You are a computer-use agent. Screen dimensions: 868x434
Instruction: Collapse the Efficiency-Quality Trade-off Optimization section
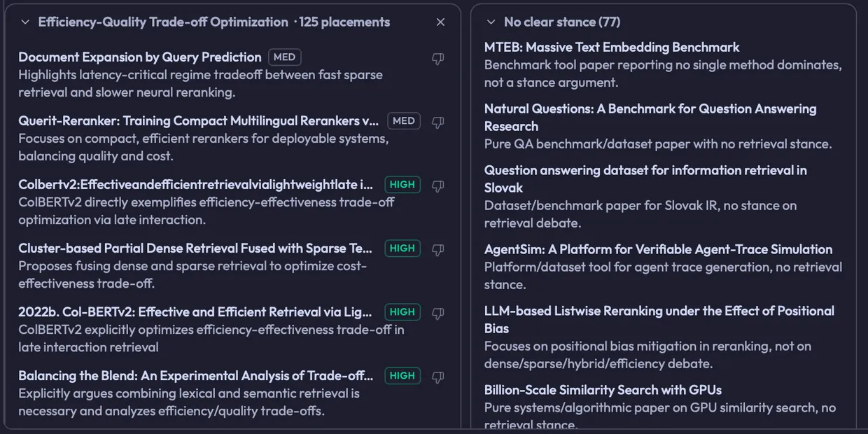pos(25,22)
